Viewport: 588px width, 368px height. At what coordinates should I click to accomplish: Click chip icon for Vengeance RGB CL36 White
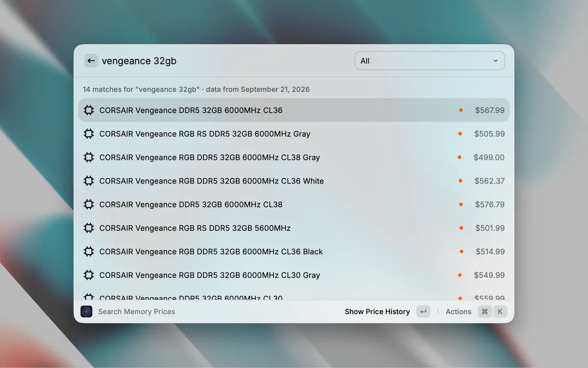(x=89, y=181)
